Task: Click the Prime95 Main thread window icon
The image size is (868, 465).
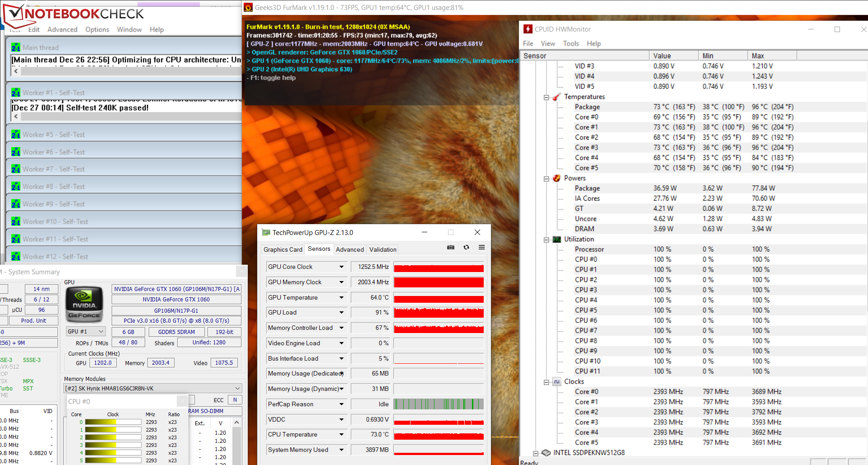Action: point(16,47)
